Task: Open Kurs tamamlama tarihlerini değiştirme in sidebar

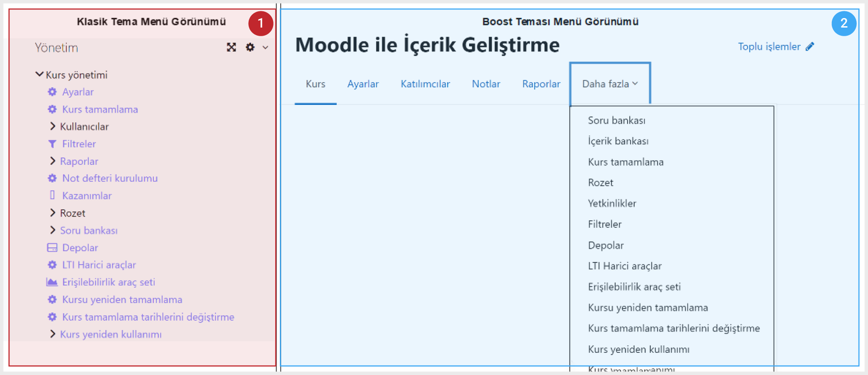Action: point(148,317)
